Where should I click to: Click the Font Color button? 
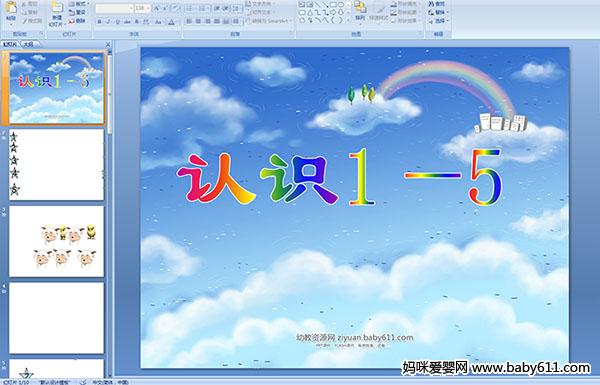[172, 22]
